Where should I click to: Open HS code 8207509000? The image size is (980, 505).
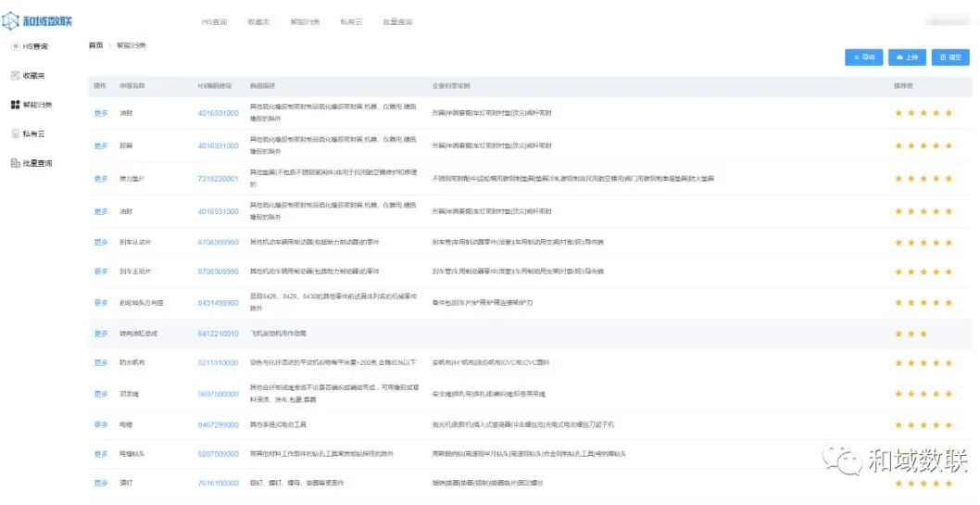[x=218, y=454]
